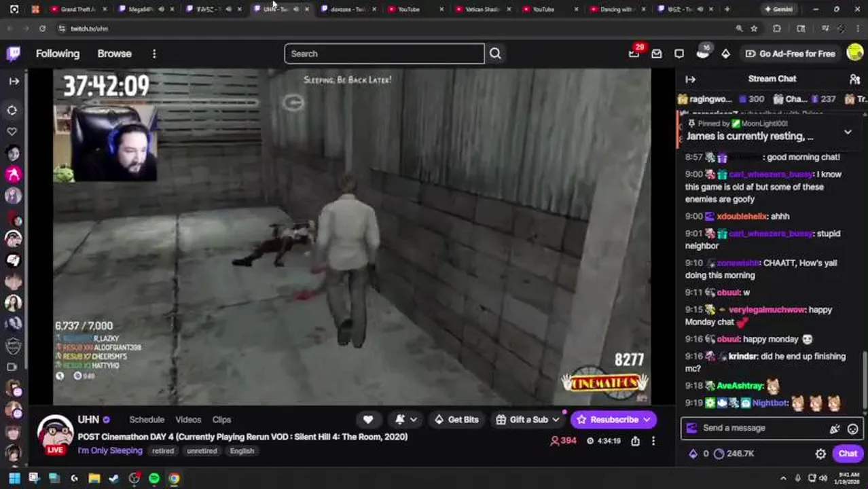Open the Schedule tab
The image size is (868, 489).
(x=147, y=420)
